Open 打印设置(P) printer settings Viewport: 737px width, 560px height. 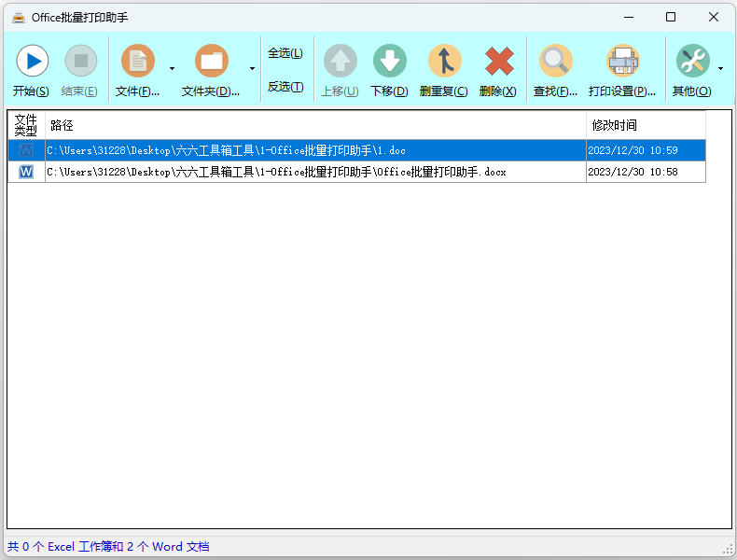click(x=623, y=61)
